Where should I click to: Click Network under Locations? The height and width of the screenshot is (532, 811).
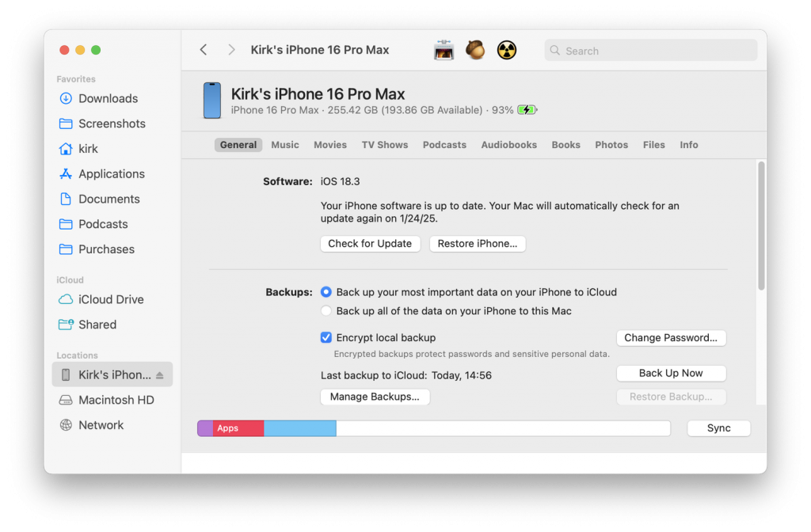click(x=101, y=425)
